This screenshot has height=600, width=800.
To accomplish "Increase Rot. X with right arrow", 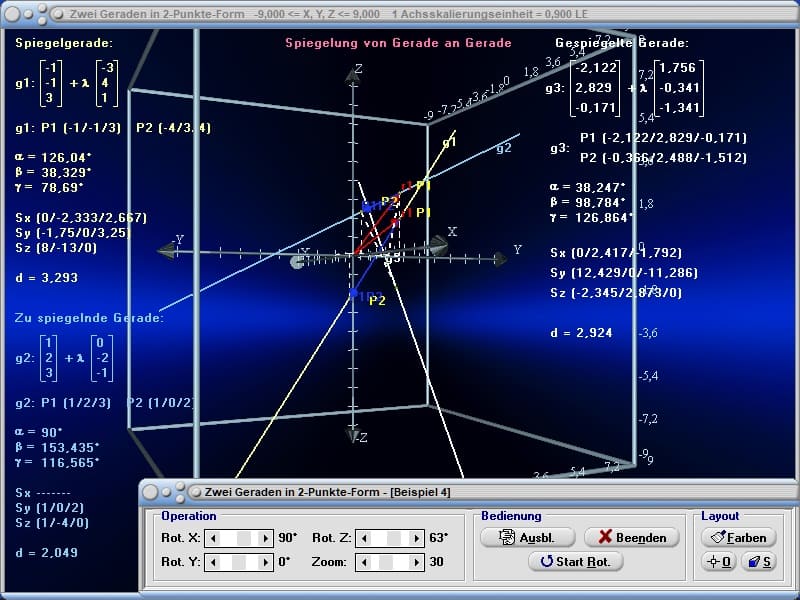I will point(265,538).
